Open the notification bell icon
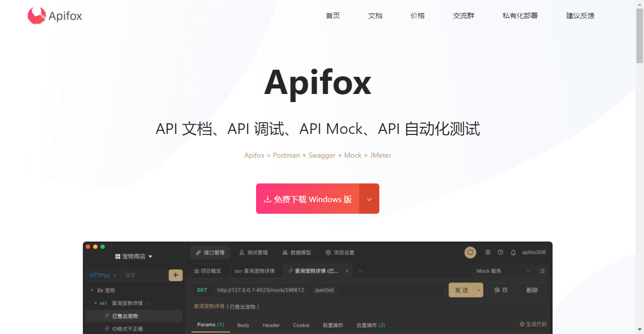Image resolution: width=644 pixels, height=334 pixels. (x=513, y=252)
